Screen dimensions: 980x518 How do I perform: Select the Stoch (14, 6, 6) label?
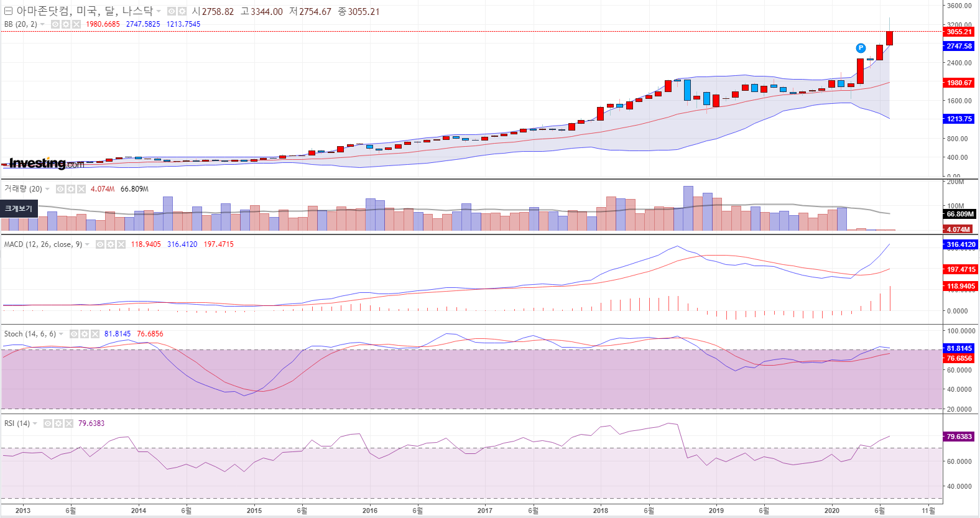[30, 334]
